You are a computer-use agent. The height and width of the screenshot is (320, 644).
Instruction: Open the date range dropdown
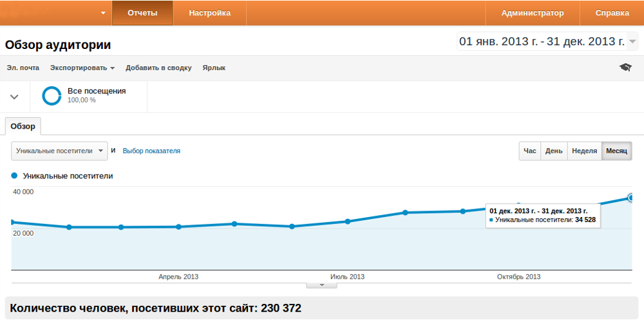(x=632, y=42)
